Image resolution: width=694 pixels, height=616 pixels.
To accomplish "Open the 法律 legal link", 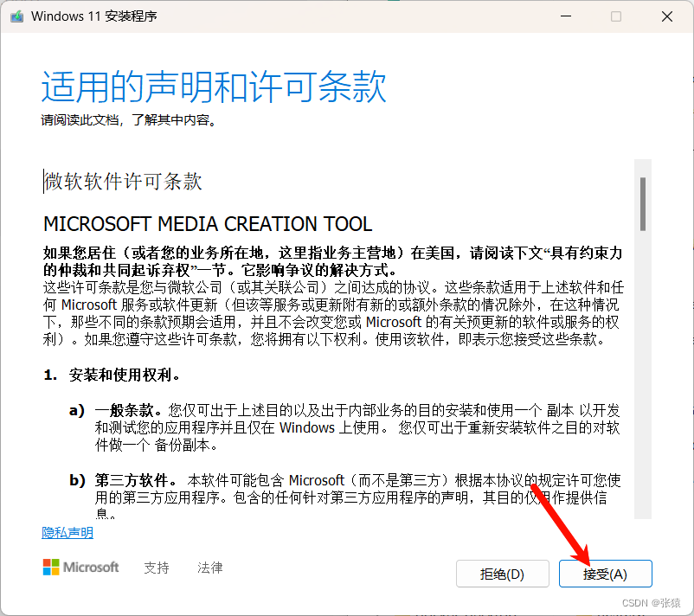I will click(x=209, y=568).
